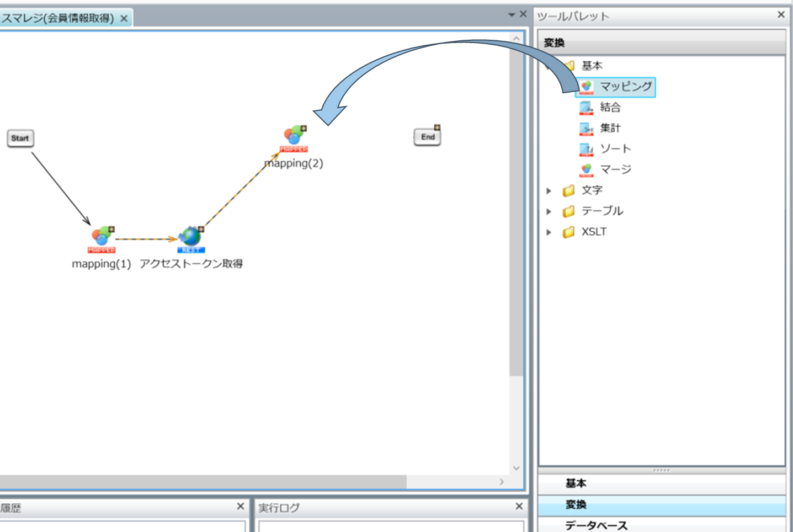Click the 実行ログ panel title
The height and width of the screenshot is (532, 793).
tap(279, 508)
